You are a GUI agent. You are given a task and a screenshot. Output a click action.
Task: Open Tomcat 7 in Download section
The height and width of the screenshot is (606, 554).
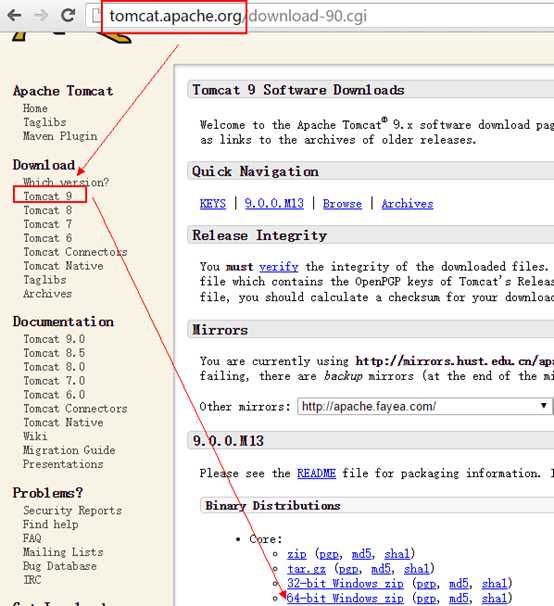[x=48, y=224]
